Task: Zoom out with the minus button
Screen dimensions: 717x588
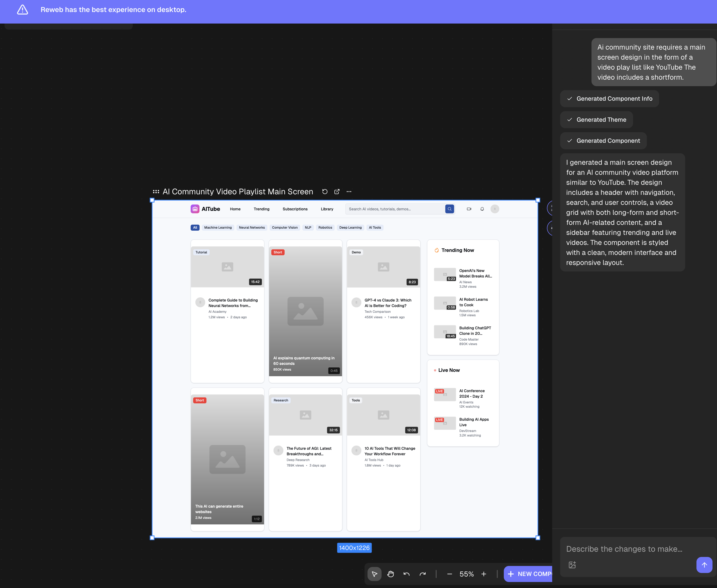Action: pyautogui.click(x=449, y=574)
